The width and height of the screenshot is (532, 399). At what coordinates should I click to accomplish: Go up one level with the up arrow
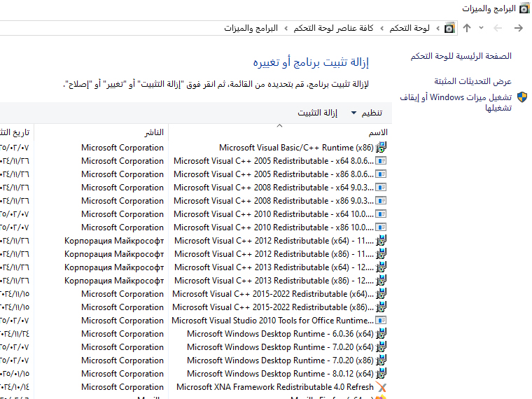point(467,28)
